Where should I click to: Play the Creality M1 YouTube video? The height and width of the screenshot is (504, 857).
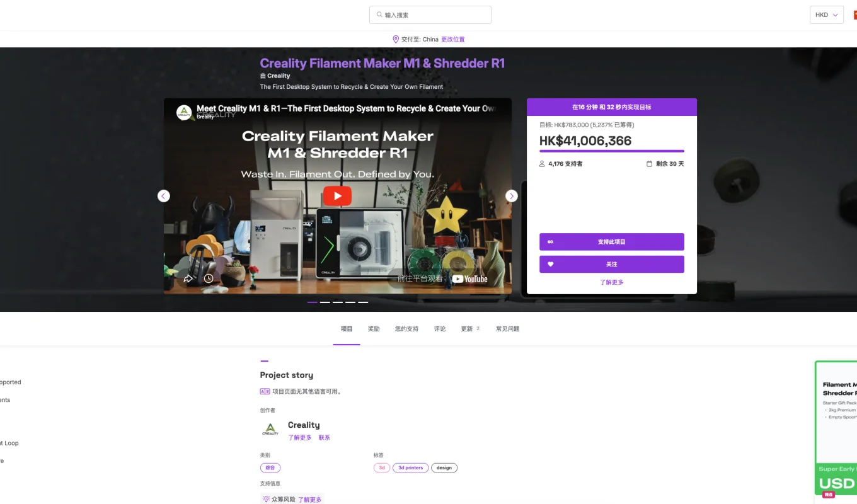tap(337, 196)
